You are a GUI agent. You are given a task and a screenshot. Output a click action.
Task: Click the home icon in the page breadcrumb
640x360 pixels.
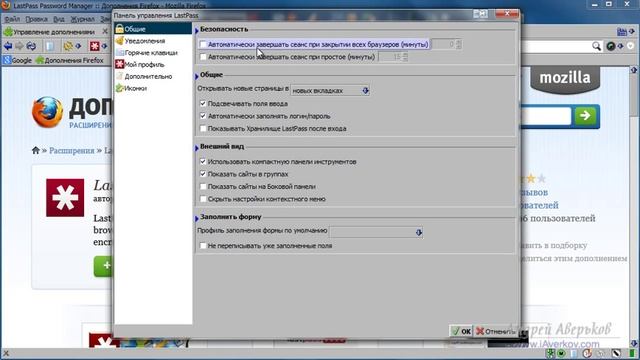pyautogui.click(x=36, y=150)
